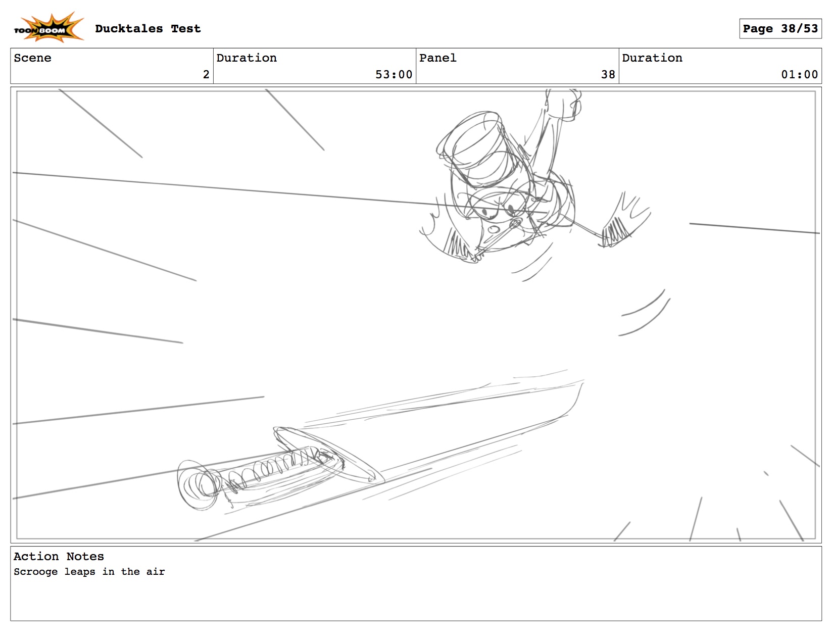Click the Toon Boom logo
The height and width of the screenshot is (644, 832).
[48, 28]
